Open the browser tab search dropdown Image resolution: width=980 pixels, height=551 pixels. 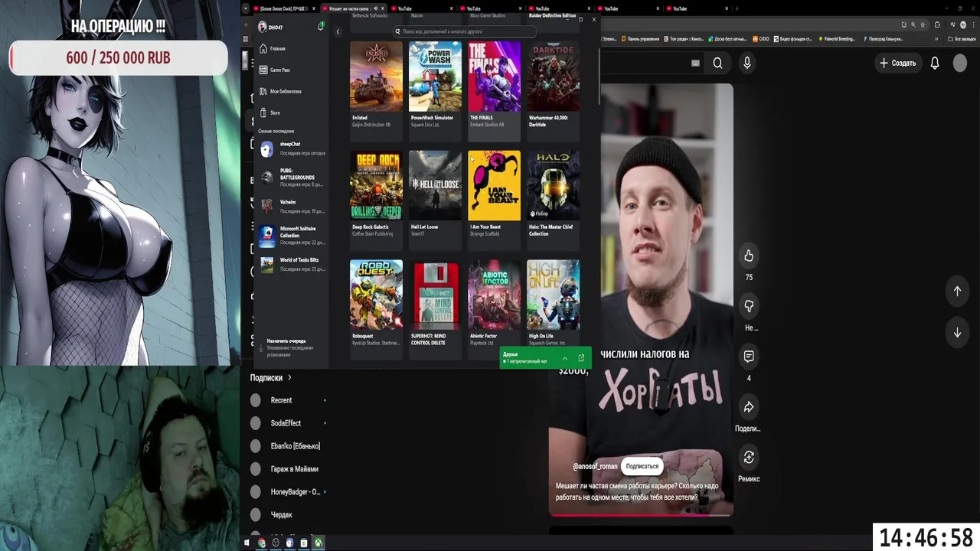[246, 8]
